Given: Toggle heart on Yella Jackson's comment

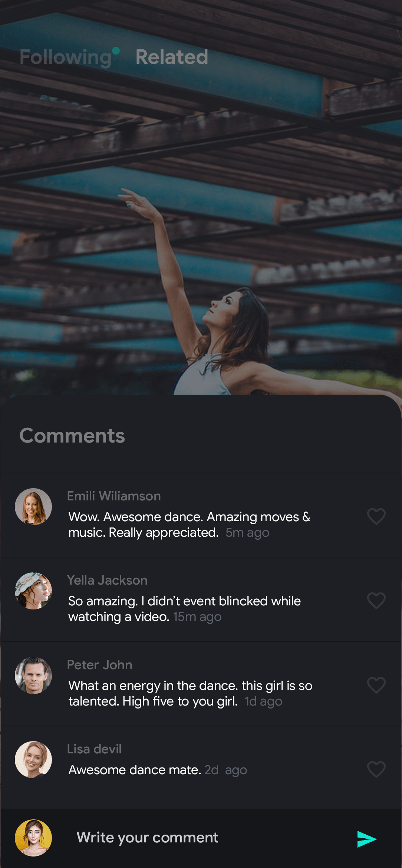Looking at the screenshot, I should (x=376, y=600).
